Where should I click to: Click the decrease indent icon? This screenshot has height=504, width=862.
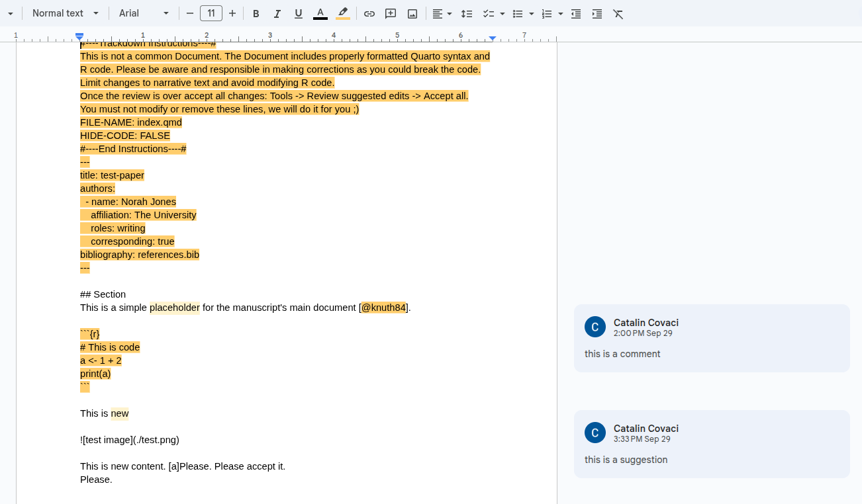576,14
